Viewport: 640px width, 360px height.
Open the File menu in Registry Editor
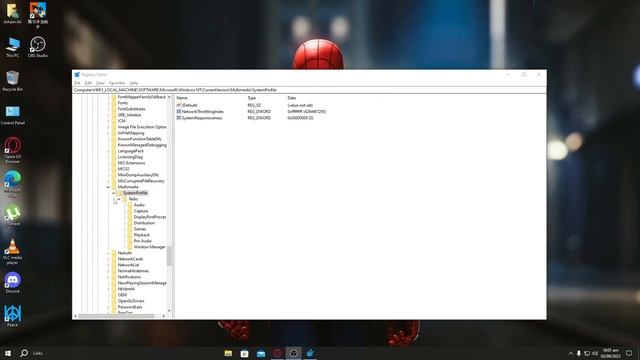[77, 83]
